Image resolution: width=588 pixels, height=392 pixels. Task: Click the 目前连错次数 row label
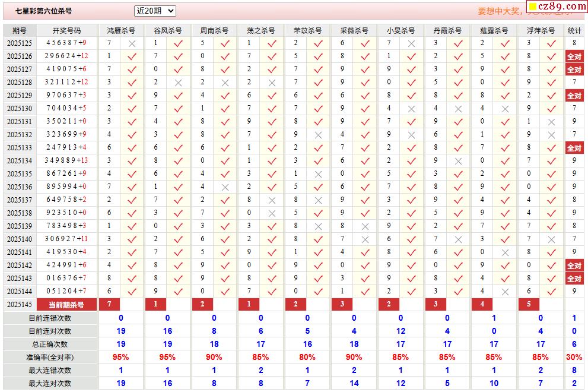[50, 318]
